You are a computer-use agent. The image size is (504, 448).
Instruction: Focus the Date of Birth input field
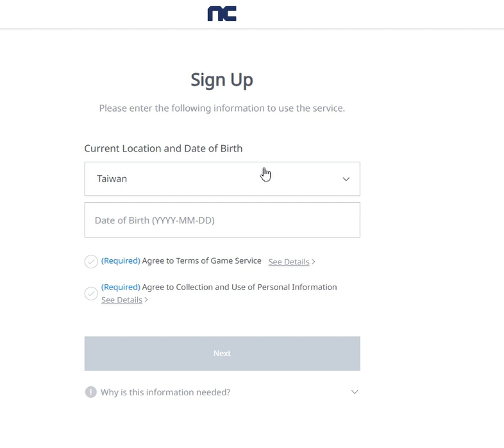[222, 220]
